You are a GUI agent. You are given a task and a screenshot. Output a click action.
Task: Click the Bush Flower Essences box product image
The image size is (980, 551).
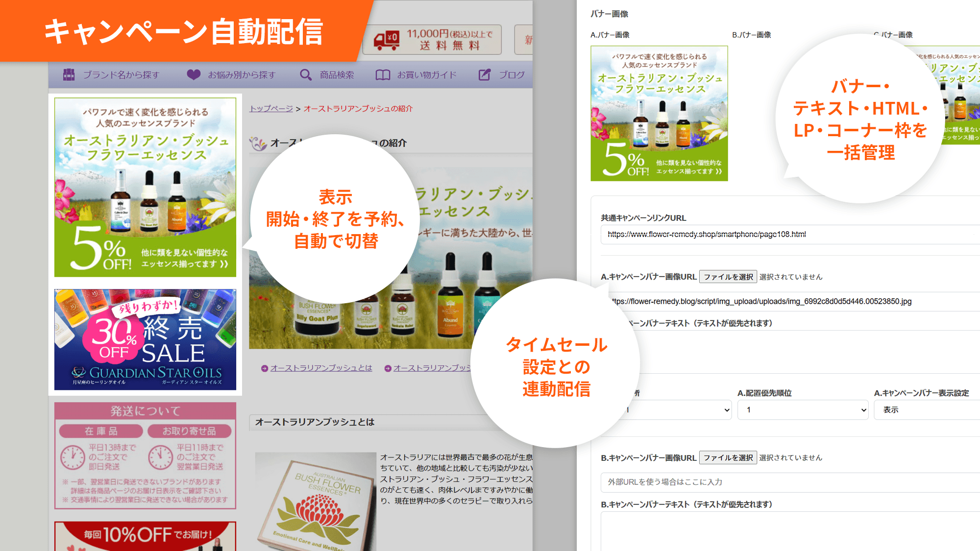315,502
